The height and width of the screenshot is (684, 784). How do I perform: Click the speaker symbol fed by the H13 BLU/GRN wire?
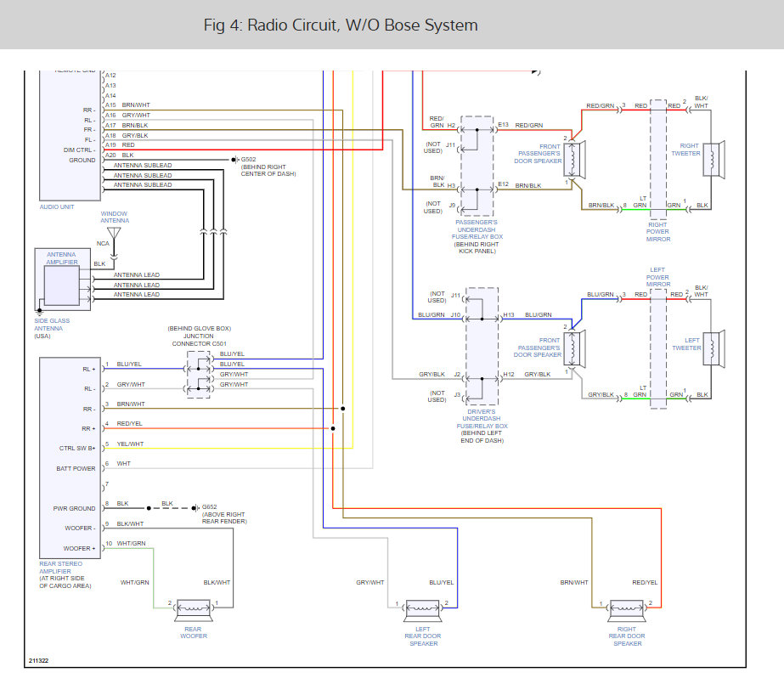[574, 349]
